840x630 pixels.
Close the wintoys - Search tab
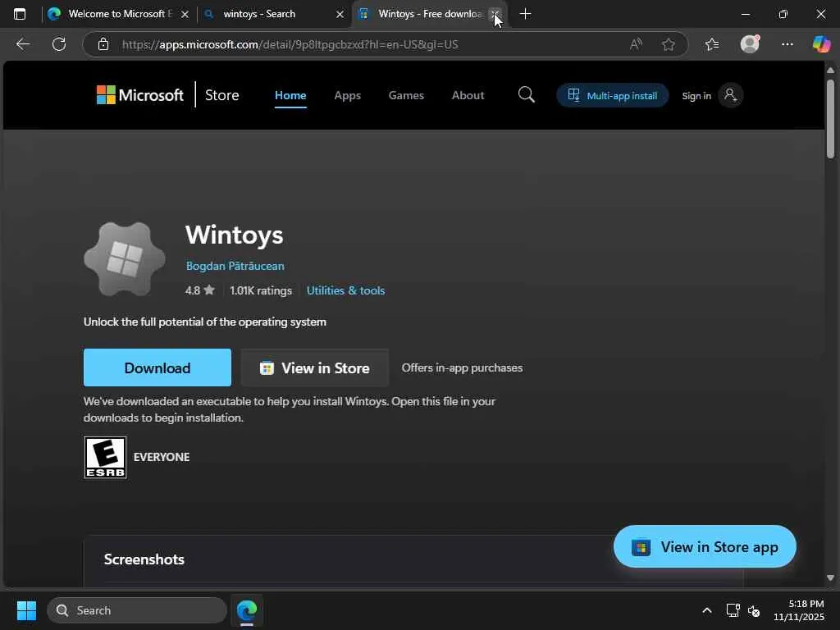click(340, 15)
